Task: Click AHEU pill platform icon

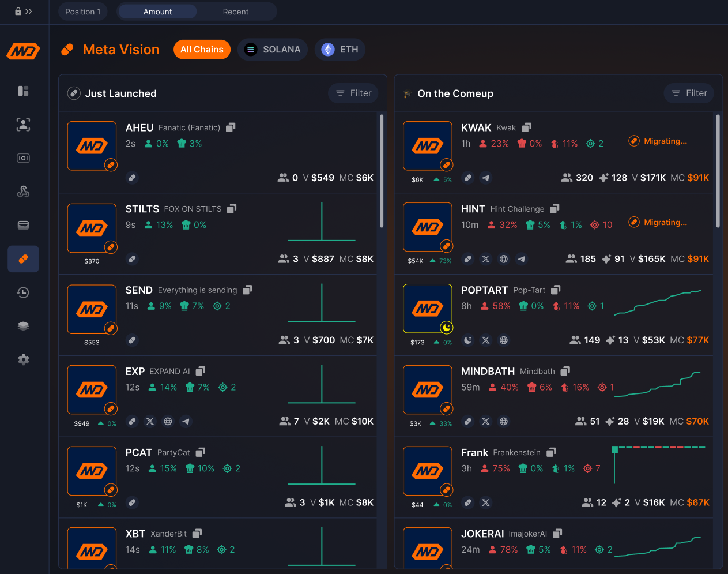Action: coord(132,178)
